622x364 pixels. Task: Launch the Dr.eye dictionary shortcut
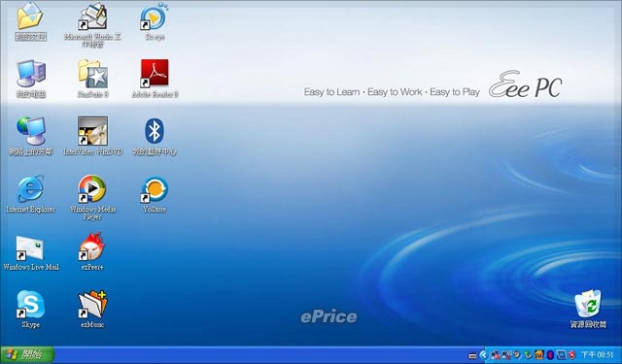[155, 17]
